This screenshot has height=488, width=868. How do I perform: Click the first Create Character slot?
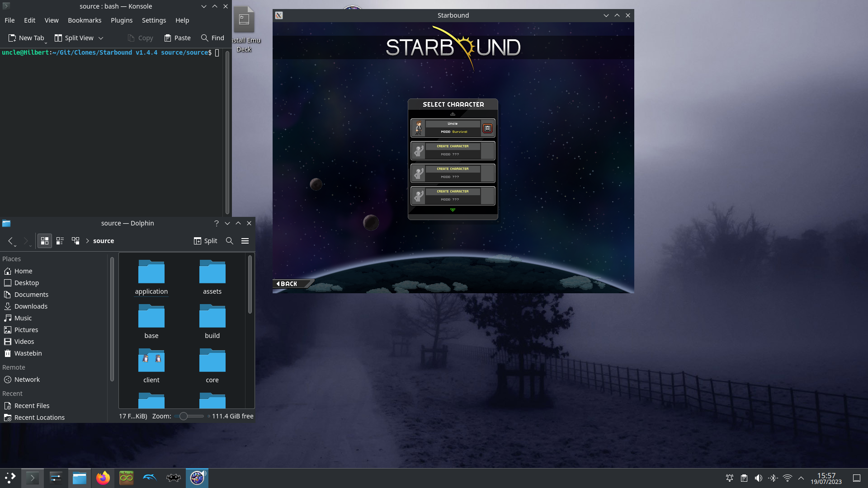click(453, 150)
